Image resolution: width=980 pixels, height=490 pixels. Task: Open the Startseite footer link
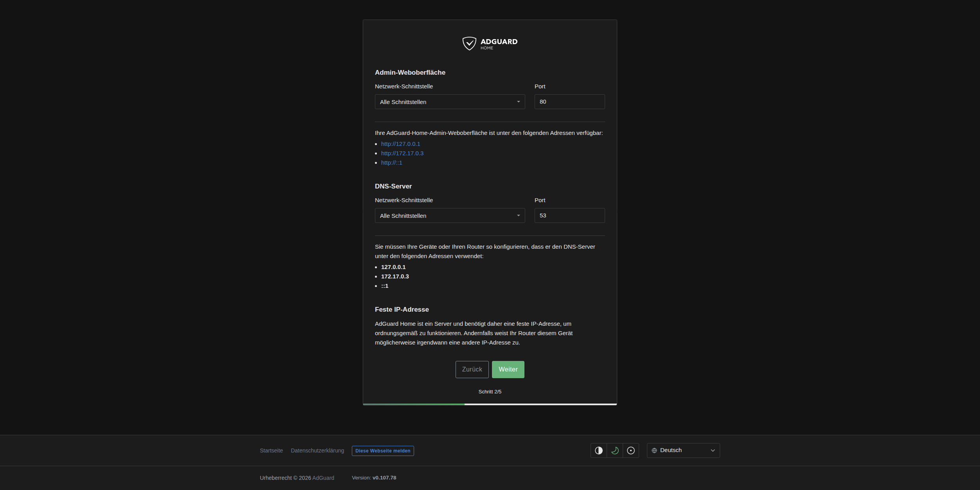271,451
